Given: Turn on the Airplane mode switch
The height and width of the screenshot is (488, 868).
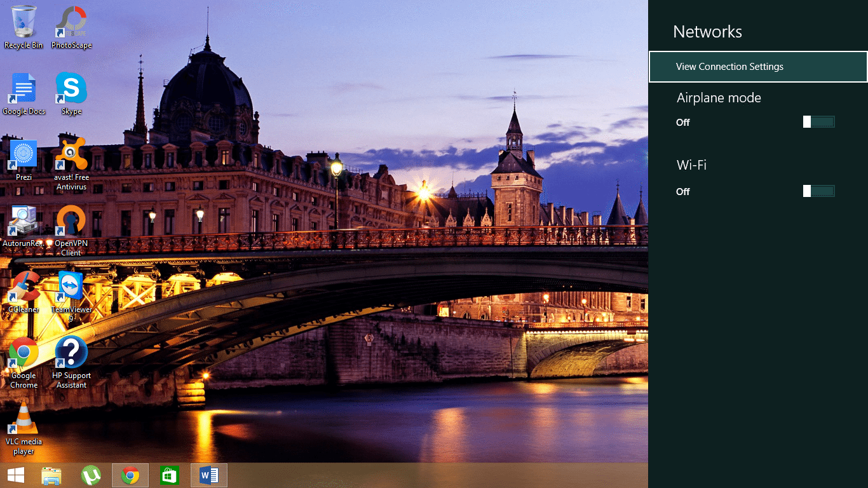Looking at the screenshot, I should 818,122.
